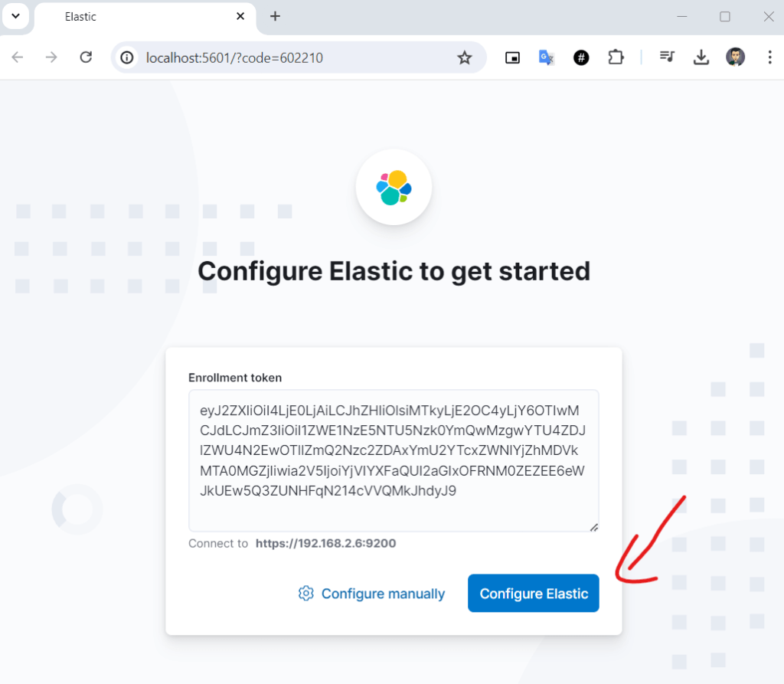Open the Configure manually link
This screenshot has height=684, width=784.
click(383, 594)
